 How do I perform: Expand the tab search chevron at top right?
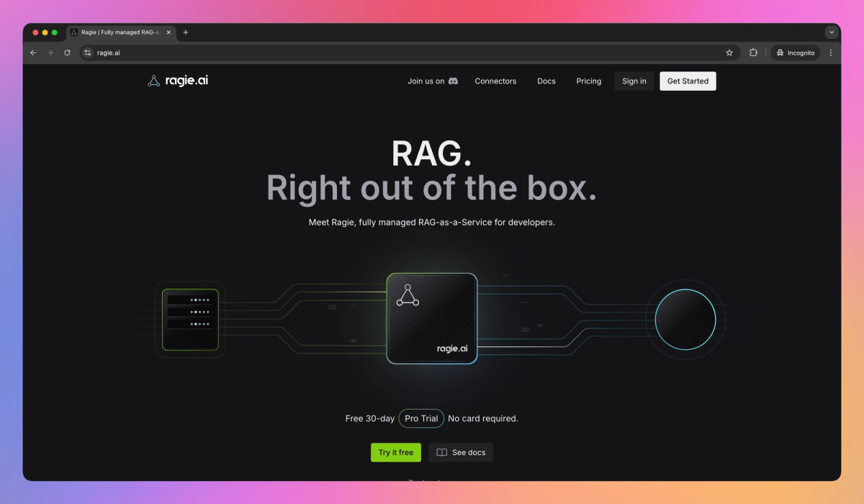[832, 32]
